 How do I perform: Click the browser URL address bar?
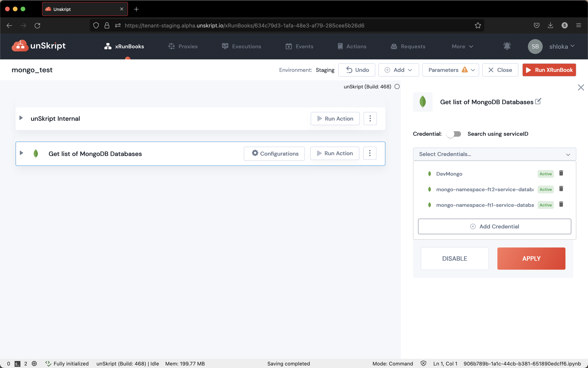coord(287,25)
